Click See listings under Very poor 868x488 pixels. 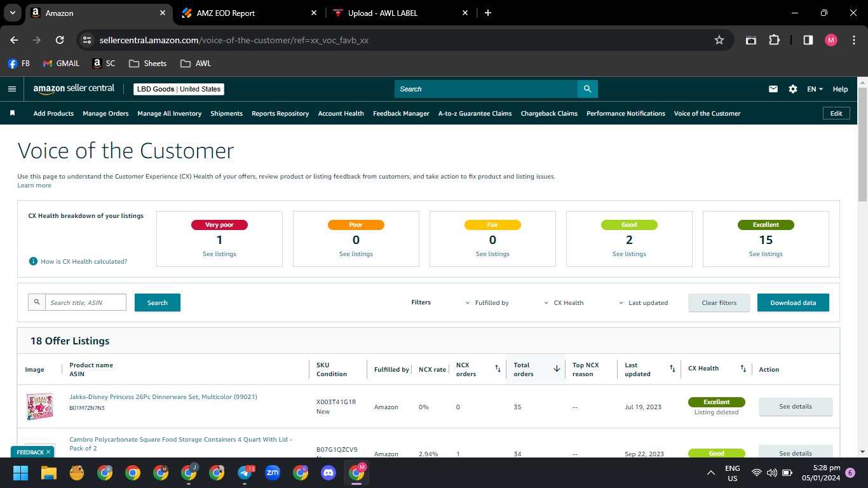pyautogui.click(x=219, y=254)
